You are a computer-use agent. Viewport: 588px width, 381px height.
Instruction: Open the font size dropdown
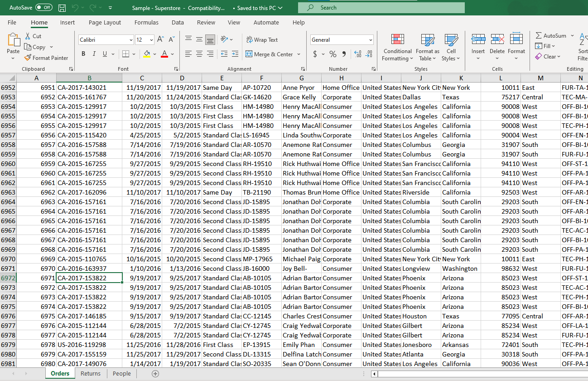(x=151, y=40)
